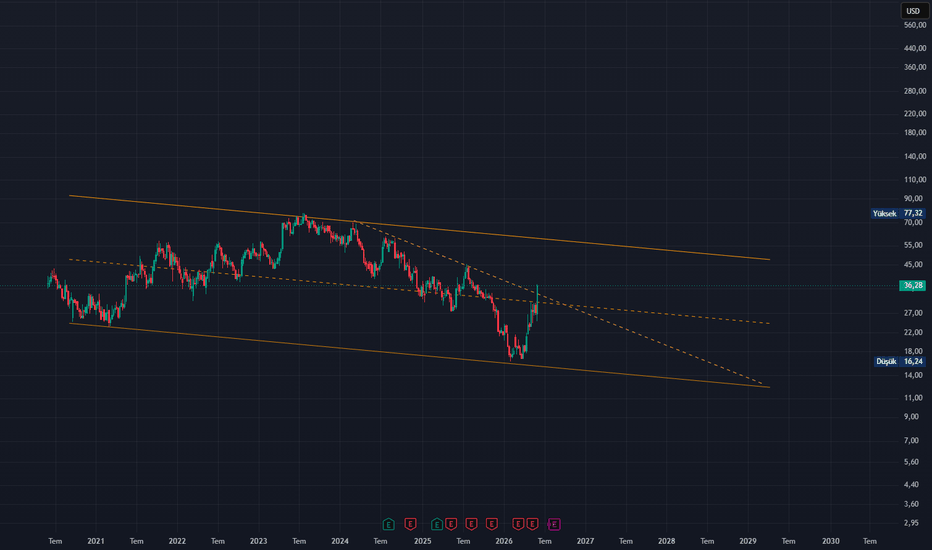Click the 2028 time axis label
Image resolution: width=932 pixels, height=550 pixels.
coord(666,541)
